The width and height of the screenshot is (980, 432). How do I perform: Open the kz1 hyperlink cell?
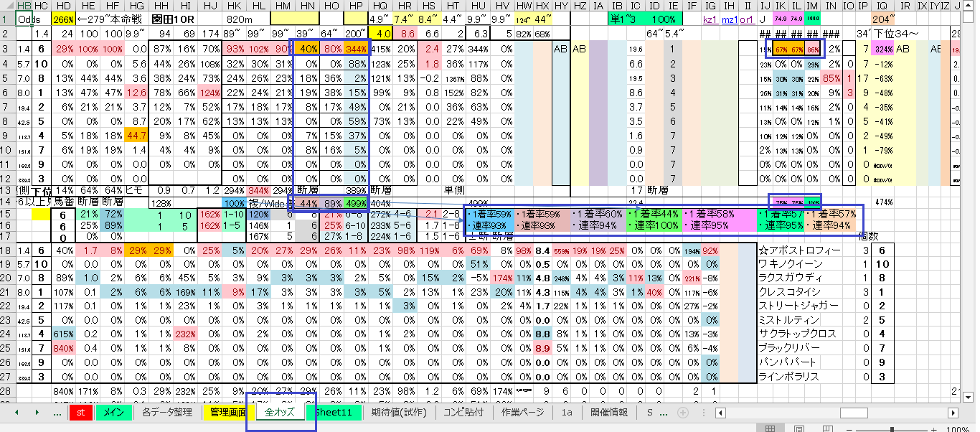pos(710,19)
